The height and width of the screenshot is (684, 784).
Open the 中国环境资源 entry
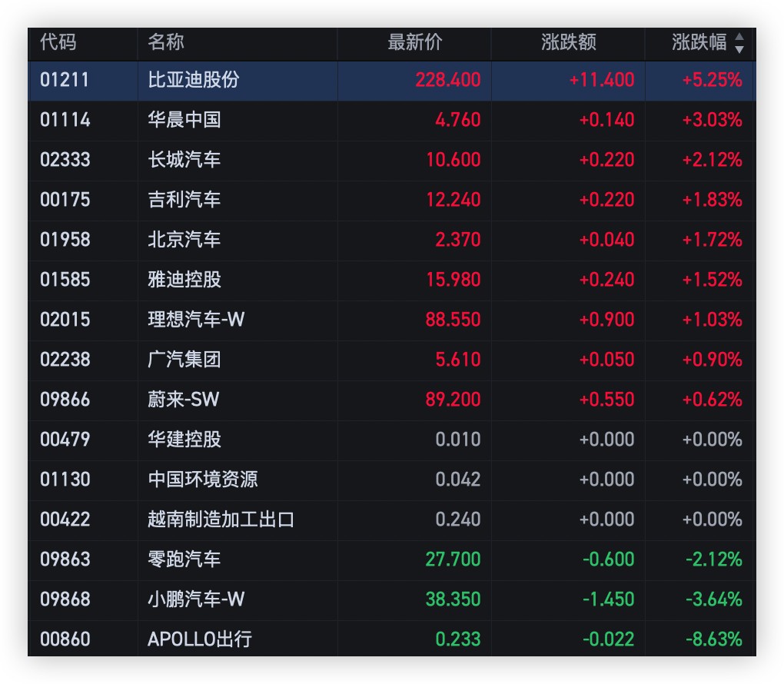coord(203,480)
